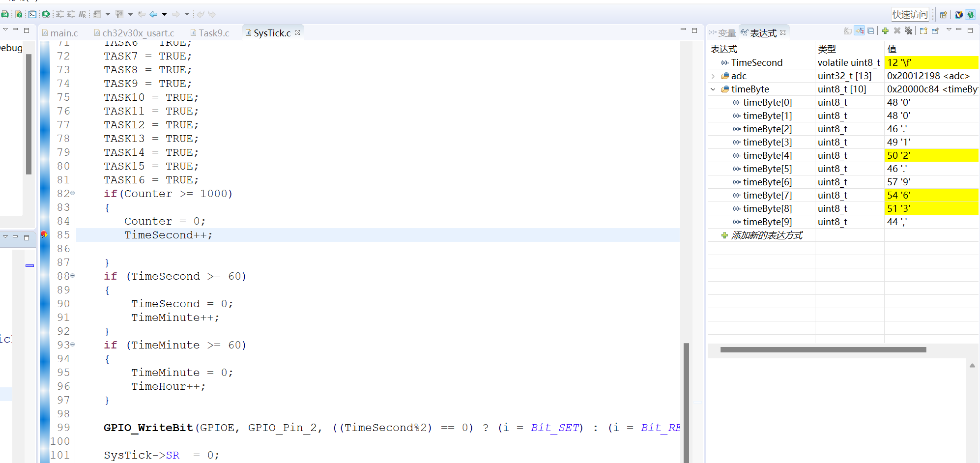
Task: Switch to the V-checkmark perspective icon
Action: pos(958,15)
